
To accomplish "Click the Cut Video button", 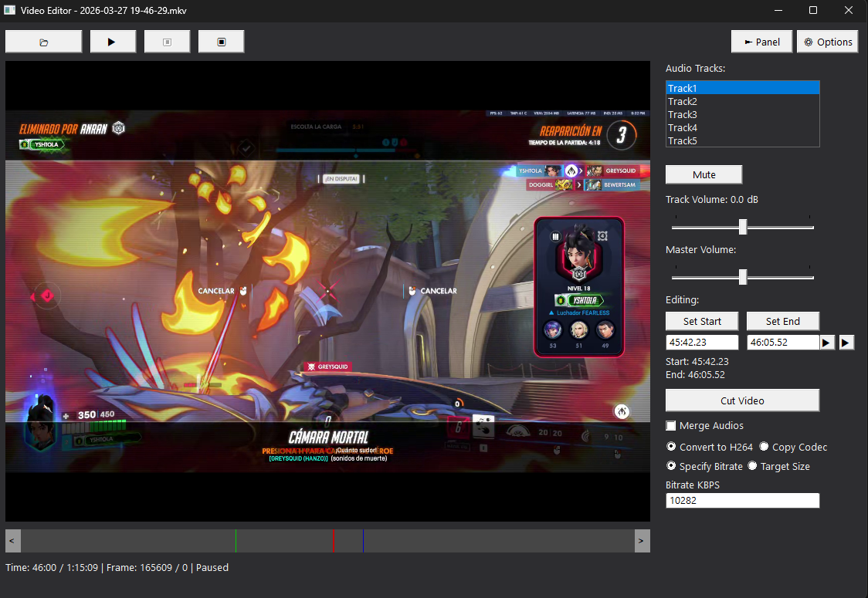I will (x=742, y=400).
